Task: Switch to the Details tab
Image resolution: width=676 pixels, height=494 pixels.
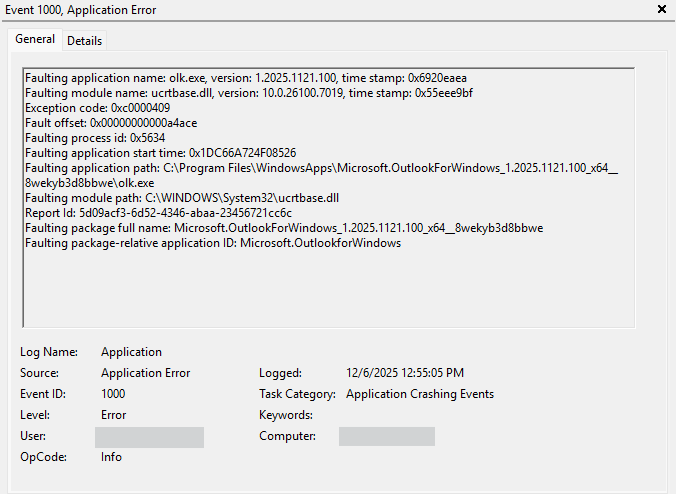Action: pyautogui.click(x=84, y=41)
